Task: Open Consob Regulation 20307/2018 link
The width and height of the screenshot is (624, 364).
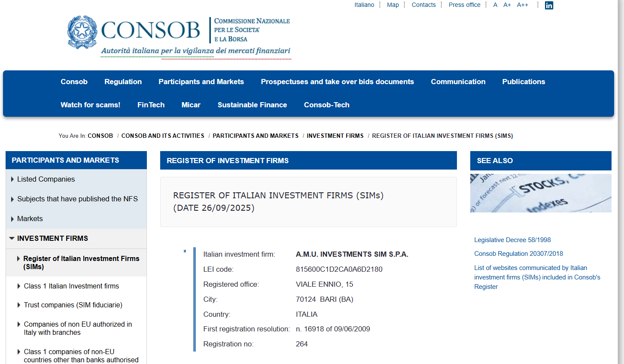Action: [518, 254]
